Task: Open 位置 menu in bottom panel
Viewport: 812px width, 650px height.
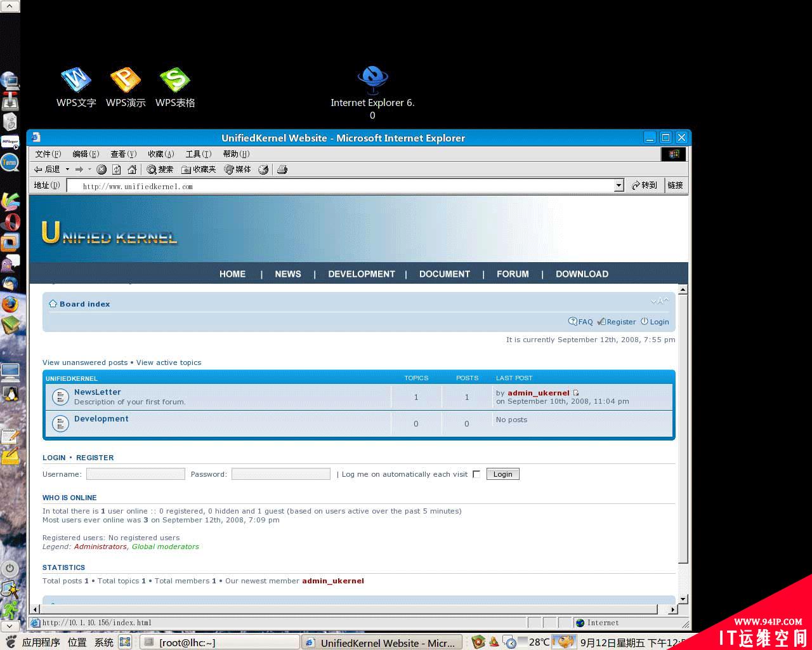Action: coord(77,642)
